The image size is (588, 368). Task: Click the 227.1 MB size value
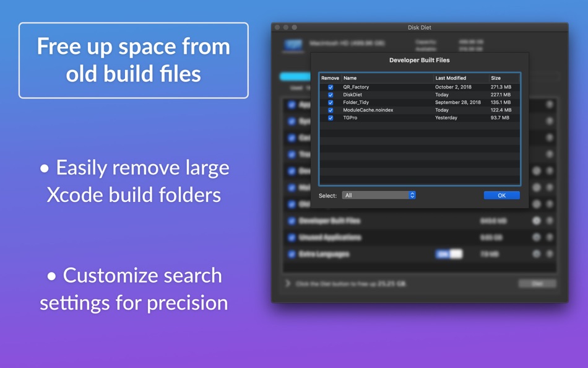[501, 95]
